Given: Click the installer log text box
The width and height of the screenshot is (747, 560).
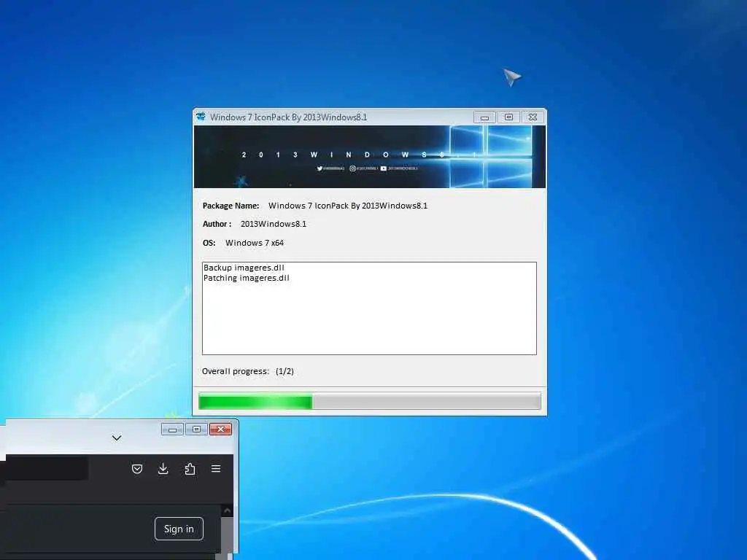Looking at the screenshot, I should point(369,308).
